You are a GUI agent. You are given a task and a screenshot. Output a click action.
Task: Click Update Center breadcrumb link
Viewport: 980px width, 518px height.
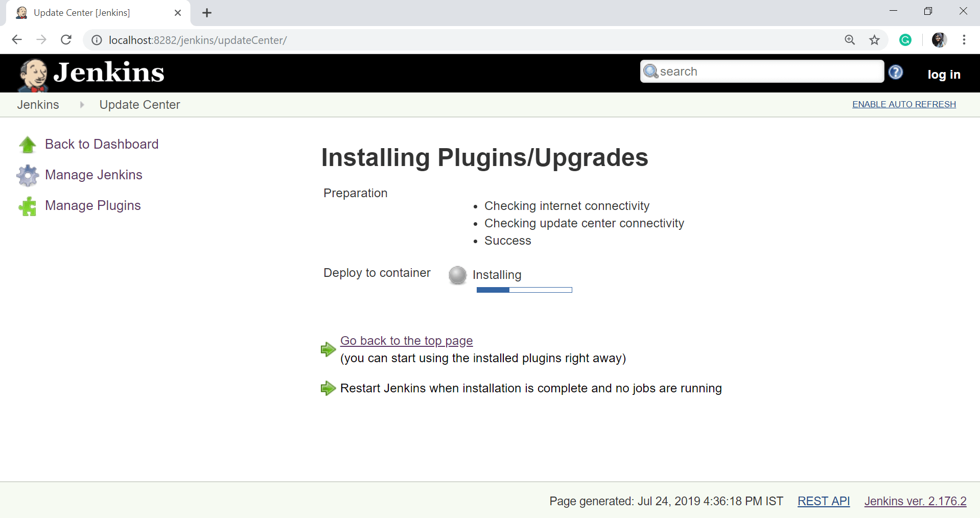click(x=139, y=105)
